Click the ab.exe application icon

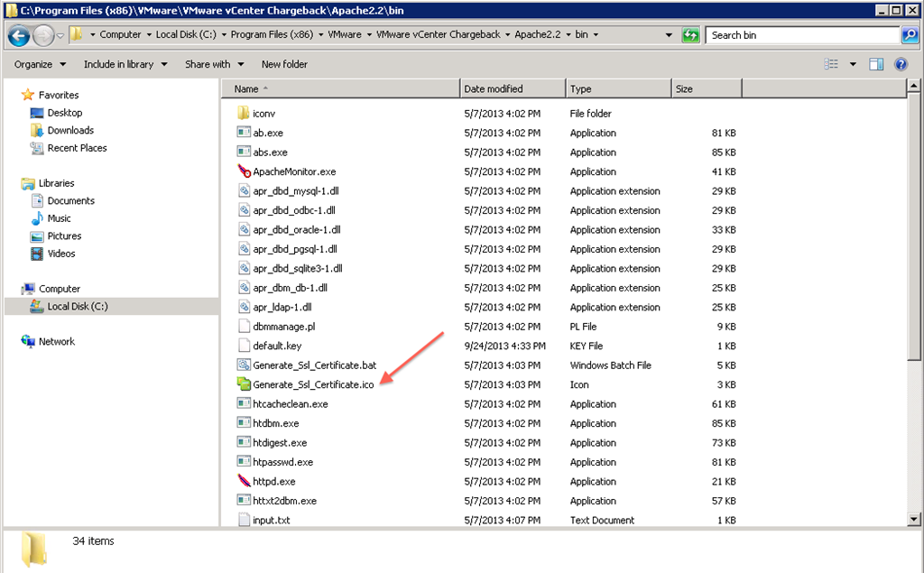(x=244, y=133)
